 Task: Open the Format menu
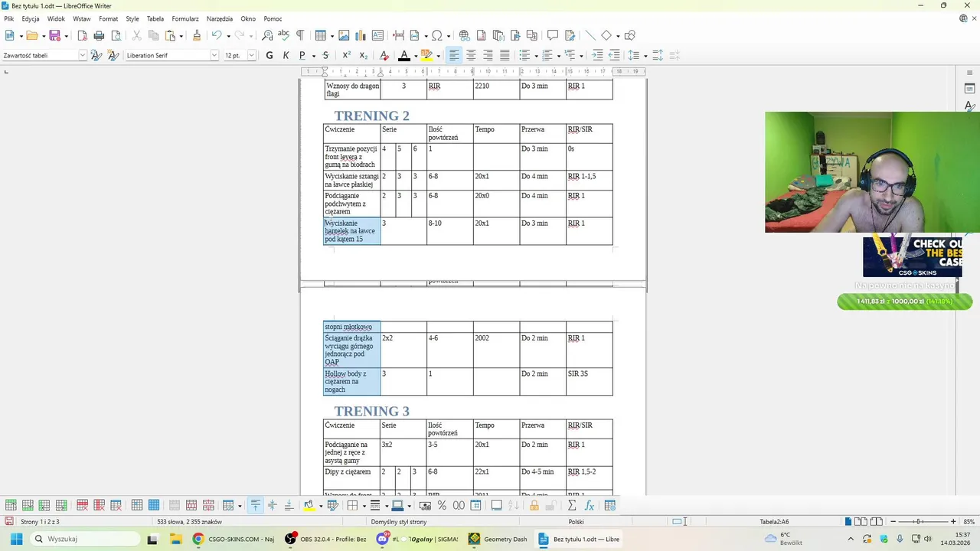108,18
